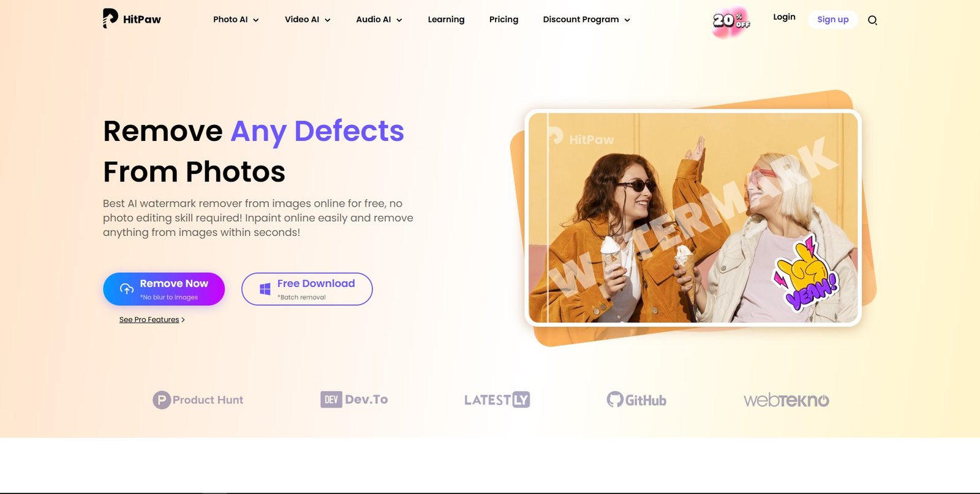Click the Login link
The height and width of the screenshot is (494, 980).
[x=784, y=17]
